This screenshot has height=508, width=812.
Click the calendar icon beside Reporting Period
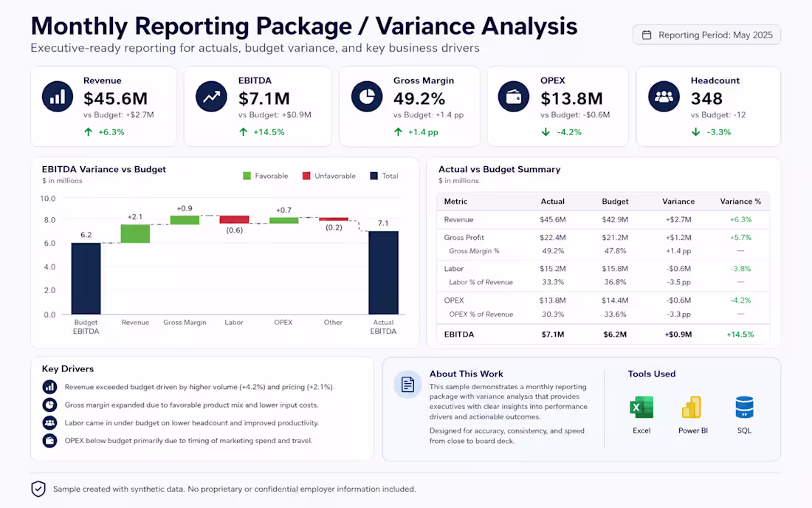647,35
